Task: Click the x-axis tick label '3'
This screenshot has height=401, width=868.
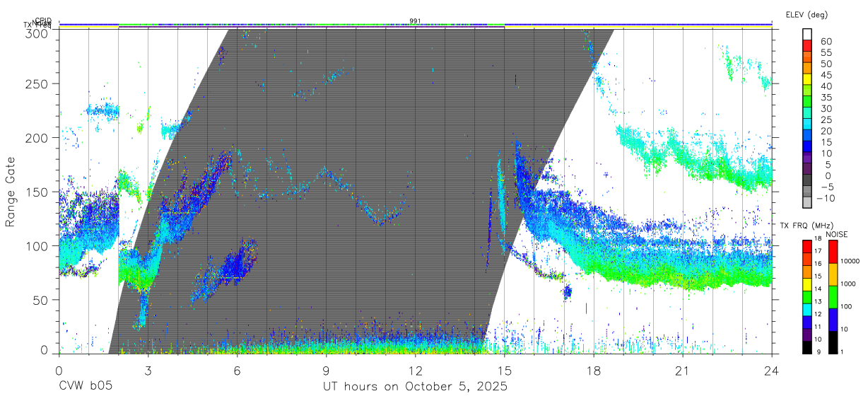Action: (x=148, y=370)
